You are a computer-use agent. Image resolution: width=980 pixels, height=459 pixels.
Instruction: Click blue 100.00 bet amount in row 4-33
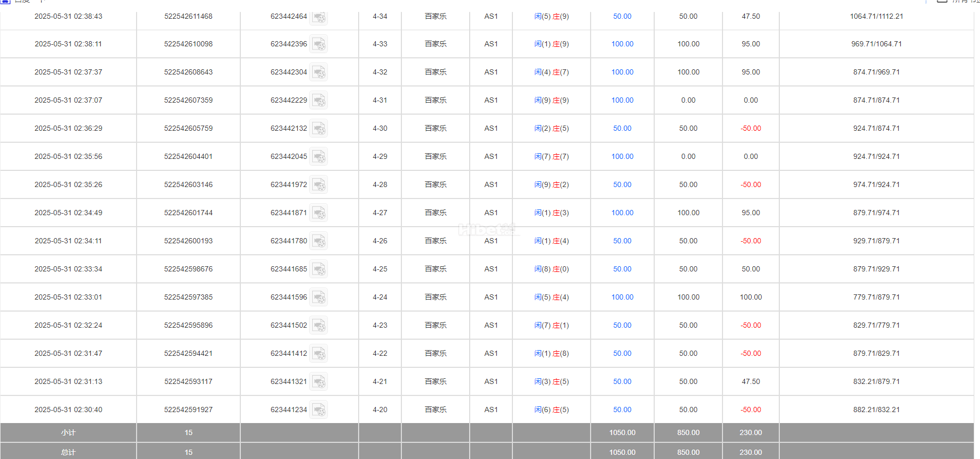(622, 44)
